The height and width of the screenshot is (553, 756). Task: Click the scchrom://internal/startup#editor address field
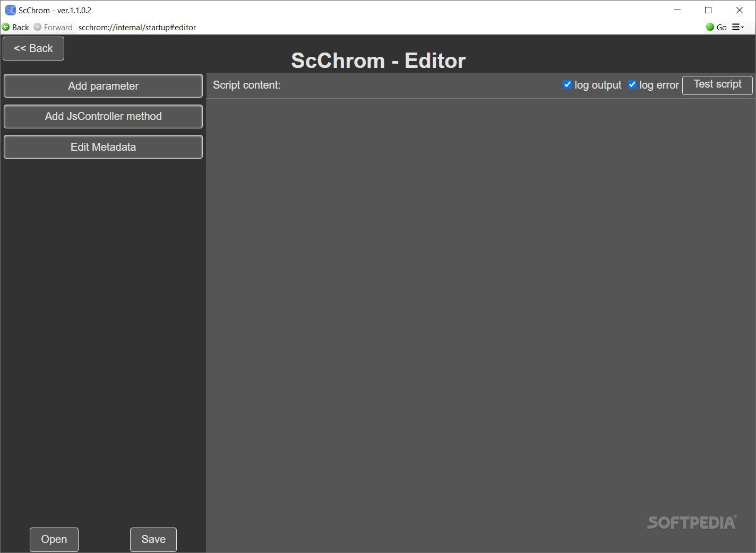pos(390,27)
